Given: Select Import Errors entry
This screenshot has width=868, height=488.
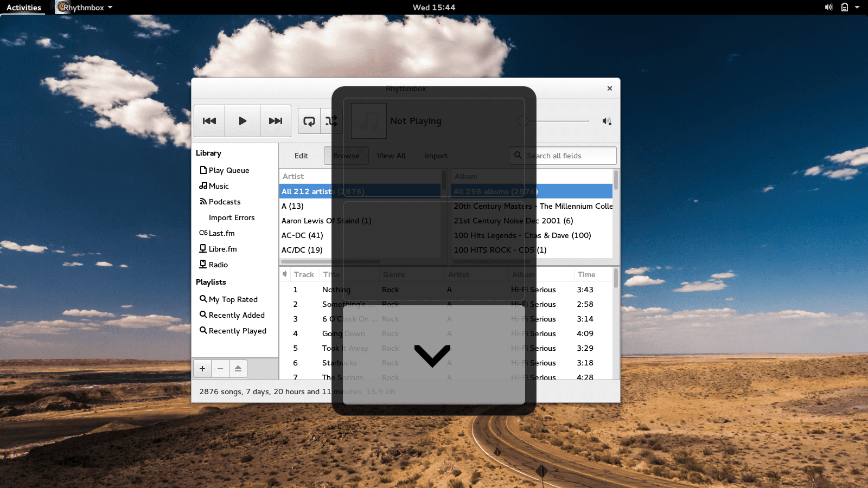Looking at the screenshot, I should tap(232, 217).
